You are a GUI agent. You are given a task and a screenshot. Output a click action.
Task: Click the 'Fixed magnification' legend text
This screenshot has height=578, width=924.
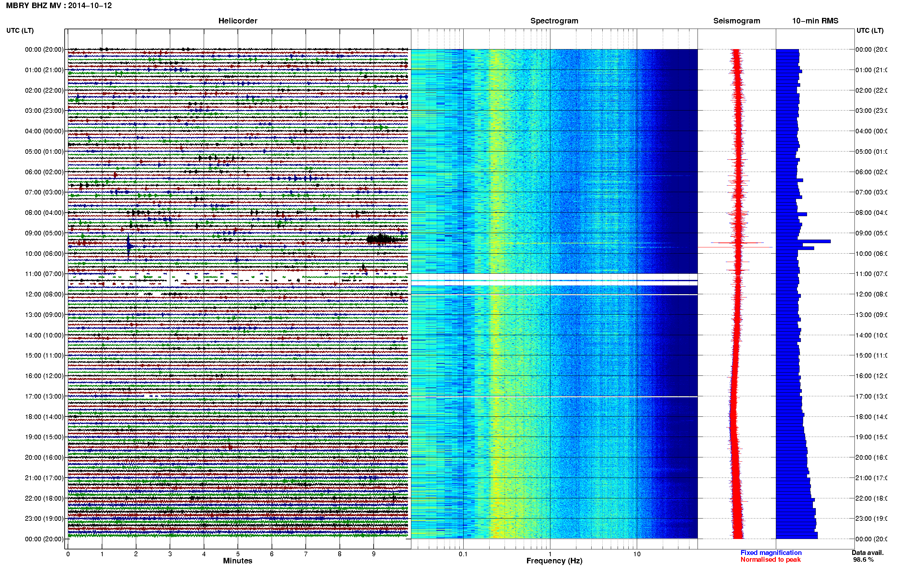point(771,553)
